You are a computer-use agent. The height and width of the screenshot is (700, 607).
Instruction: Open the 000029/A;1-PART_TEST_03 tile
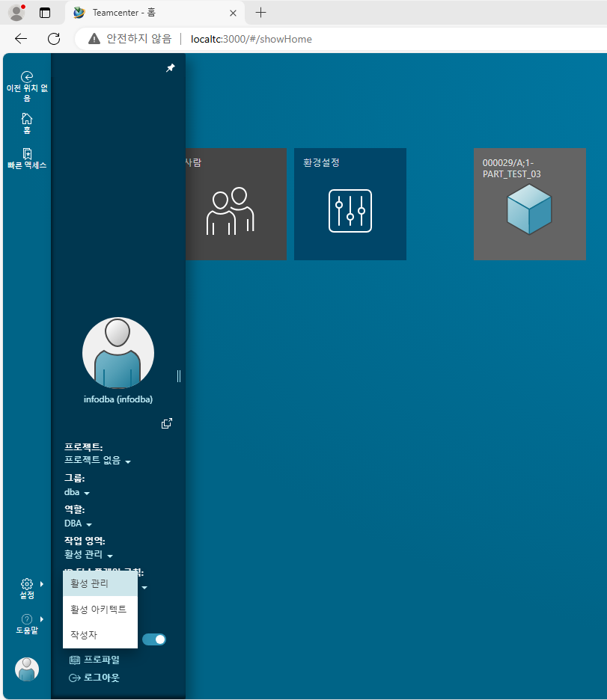(529, 204)
